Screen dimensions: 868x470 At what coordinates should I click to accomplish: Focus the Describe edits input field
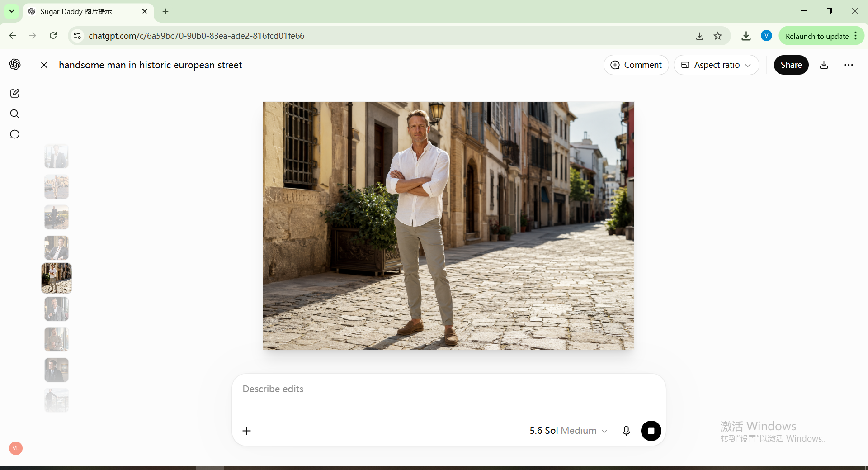[x=448, y=389]
